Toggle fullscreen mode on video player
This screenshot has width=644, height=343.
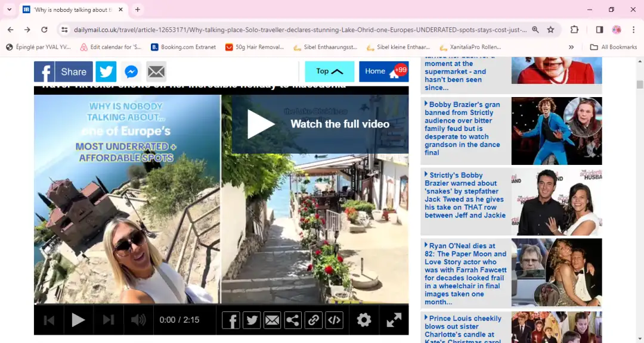pyautogui.click(x=394, y=320)
